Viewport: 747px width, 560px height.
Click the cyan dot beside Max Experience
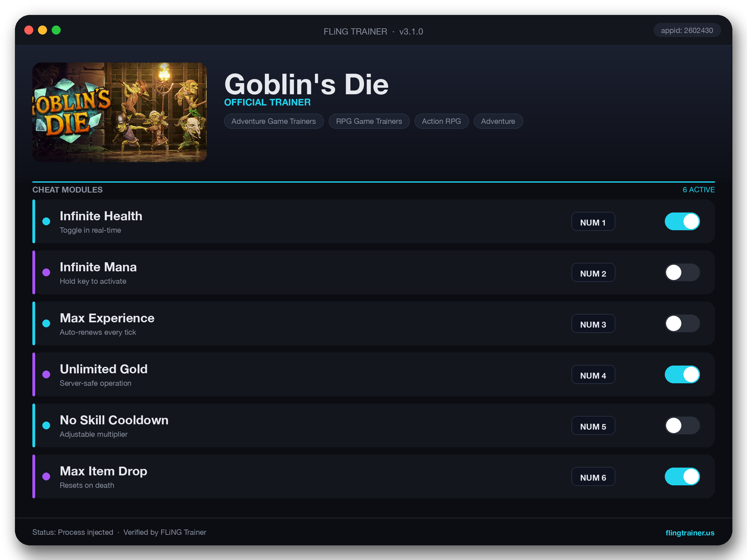click(46, 323)
